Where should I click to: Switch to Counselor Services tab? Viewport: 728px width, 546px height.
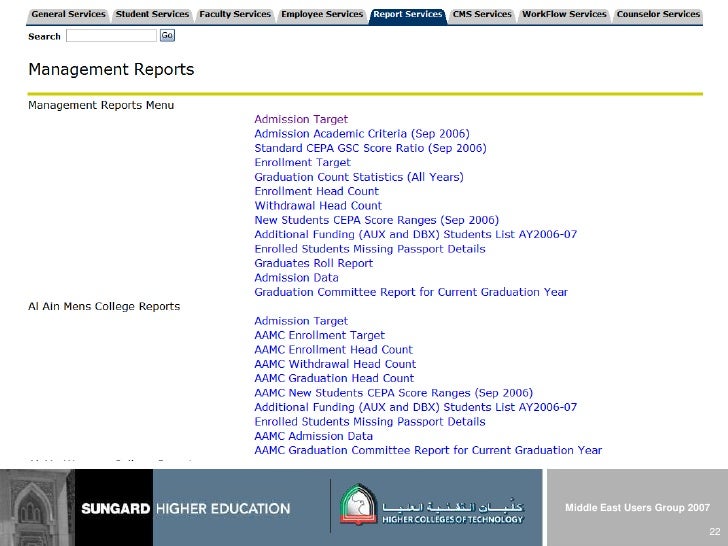coord(658,14)
